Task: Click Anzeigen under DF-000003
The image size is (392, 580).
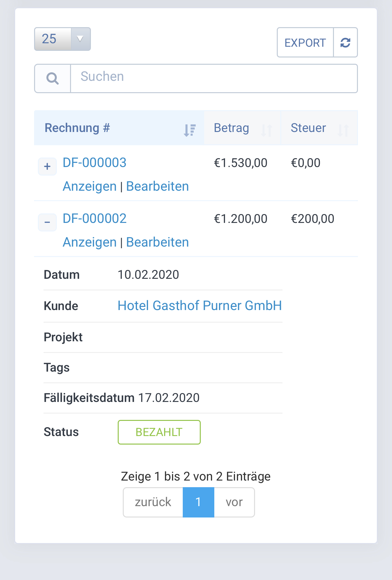Action: (x=90, y=186)
